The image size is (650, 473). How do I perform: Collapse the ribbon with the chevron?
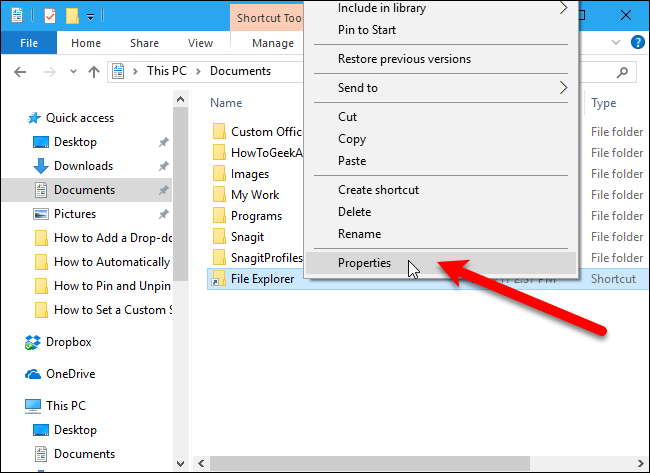coord(616,42)
